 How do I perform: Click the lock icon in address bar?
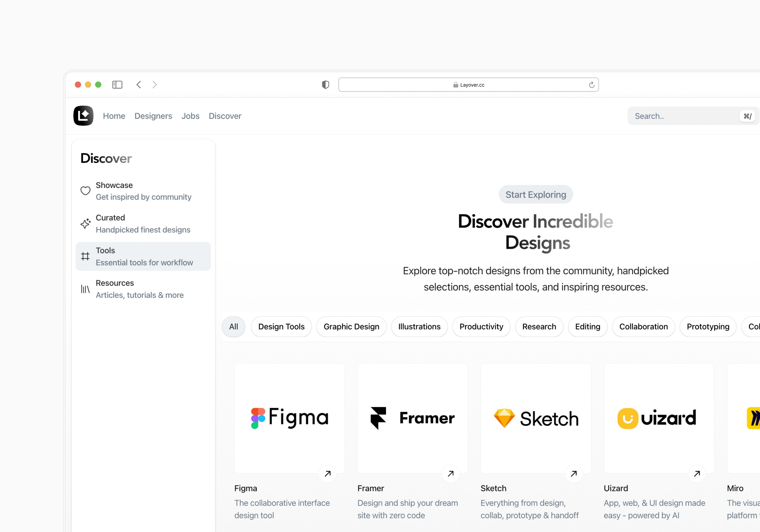(455, 85)
